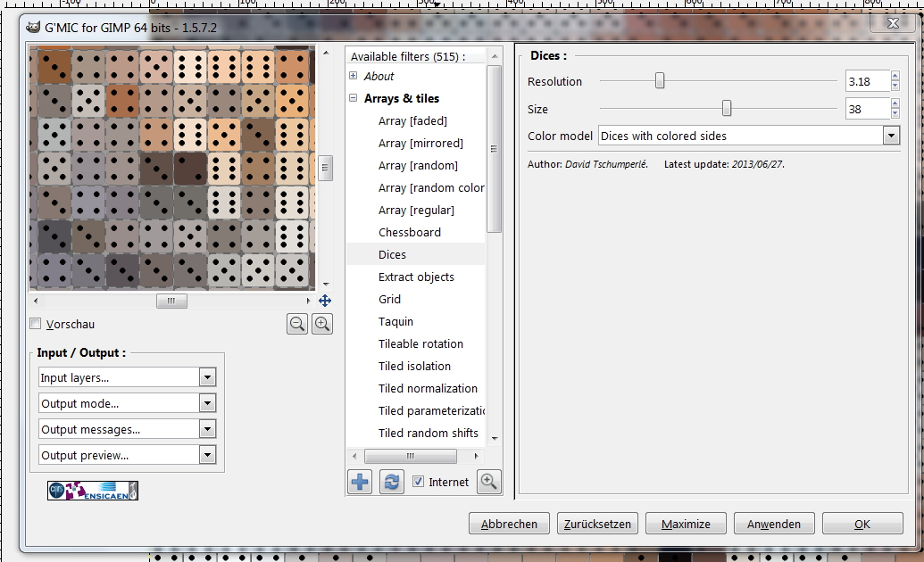
Task: Toggle the Internet checkbox
Action: click(x=419, y=482)
